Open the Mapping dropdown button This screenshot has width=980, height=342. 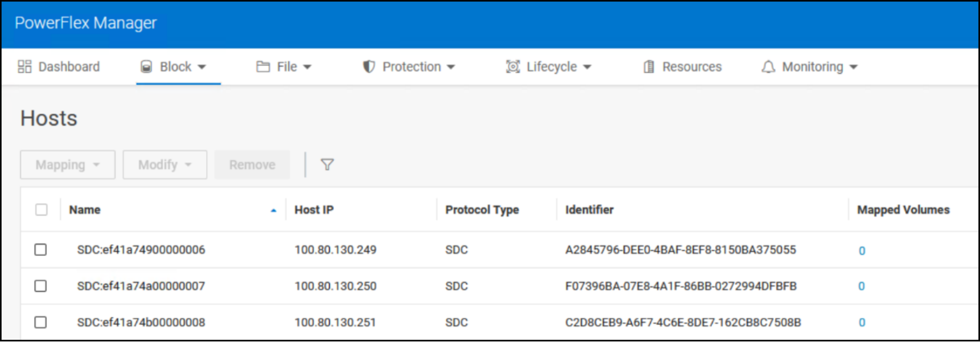point(68,165)
